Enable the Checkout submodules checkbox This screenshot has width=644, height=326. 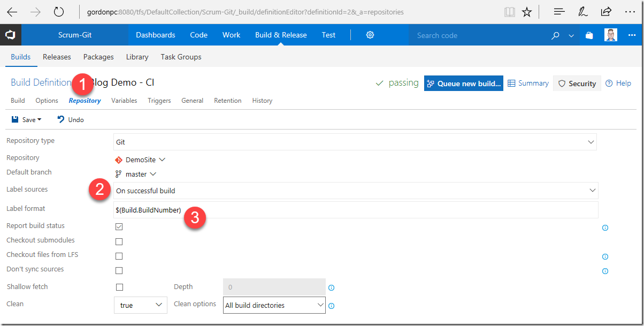pyautogui.click(x=119, y=241)
